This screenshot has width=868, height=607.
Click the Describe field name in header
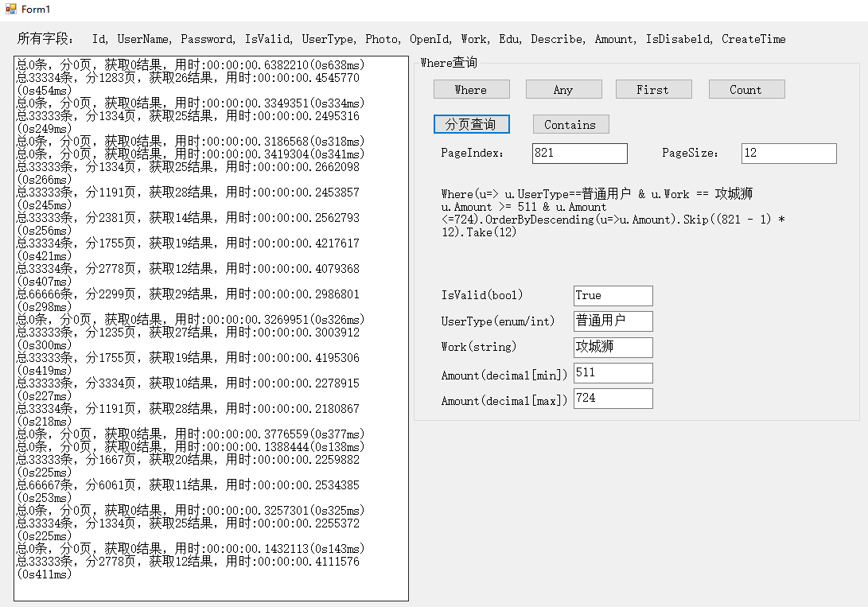tap(558, 39)
